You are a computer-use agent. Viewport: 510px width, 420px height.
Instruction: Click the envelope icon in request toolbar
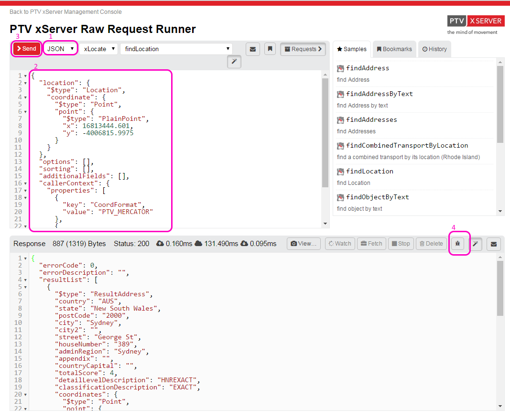point(253,49)
